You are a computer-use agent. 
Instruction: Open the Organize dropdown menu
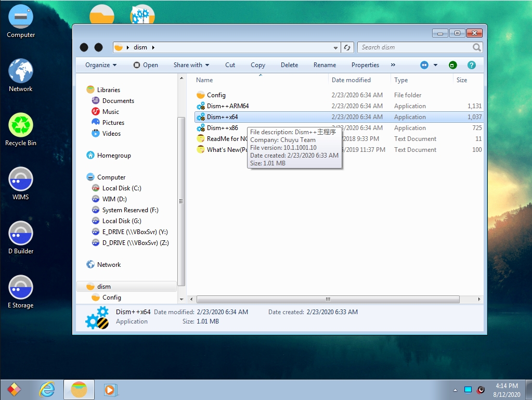[101, 65]
